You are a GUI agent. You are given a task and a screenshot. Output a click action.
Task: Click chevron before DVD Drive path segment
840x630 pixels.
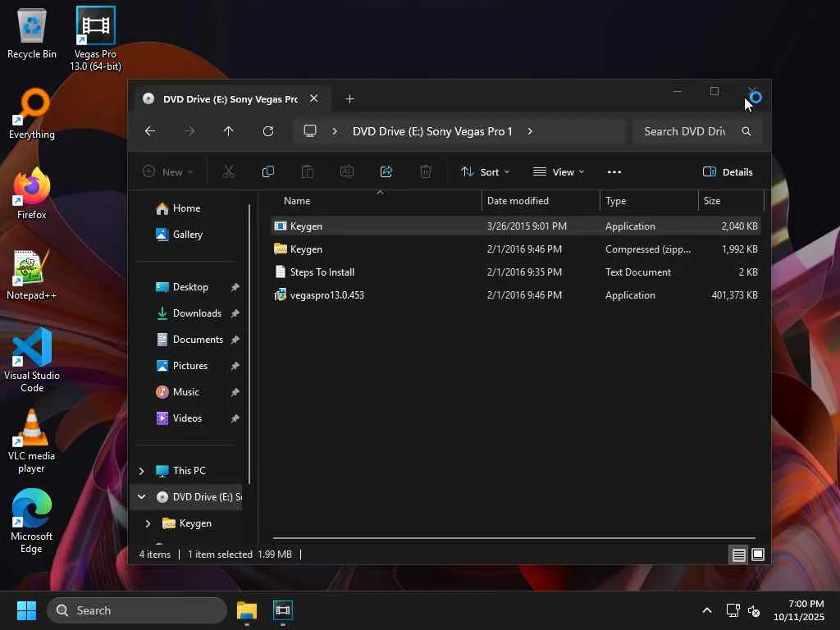[335, 131]
